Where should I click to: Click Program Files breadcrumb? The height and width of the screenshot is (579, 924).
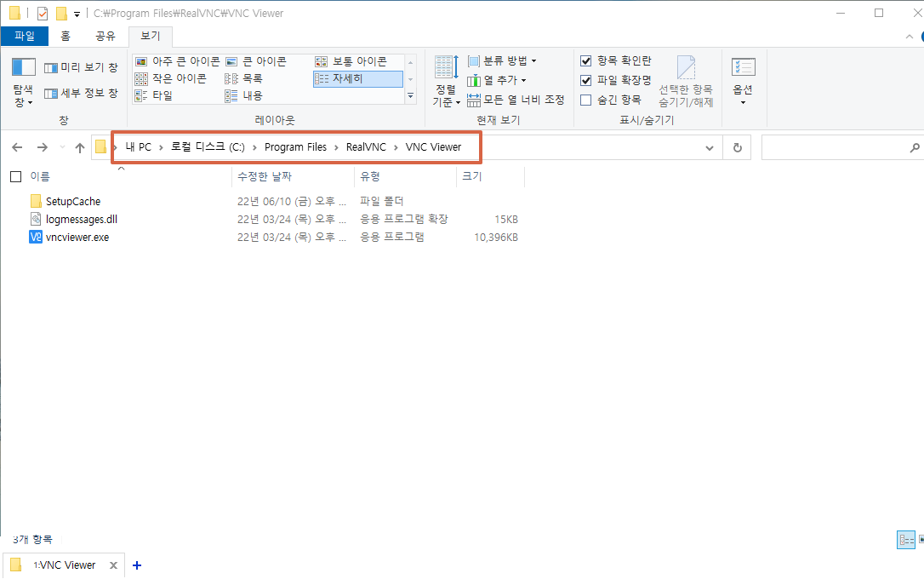(x=295, y=147)
